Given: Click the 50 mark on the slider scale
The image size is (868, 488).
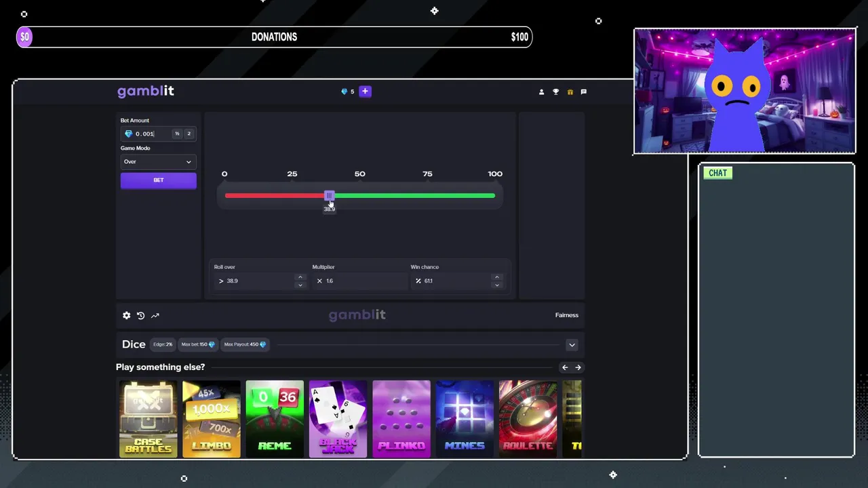Looking at the screenshot, I should point(360,174).
